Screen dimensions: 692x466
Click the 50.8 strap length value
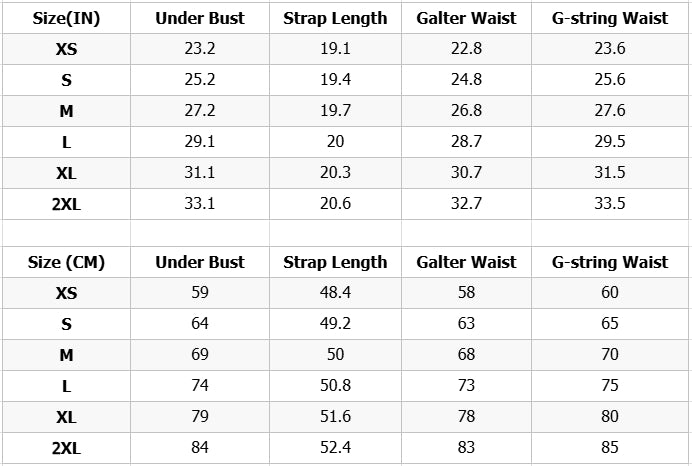point(335,386)
